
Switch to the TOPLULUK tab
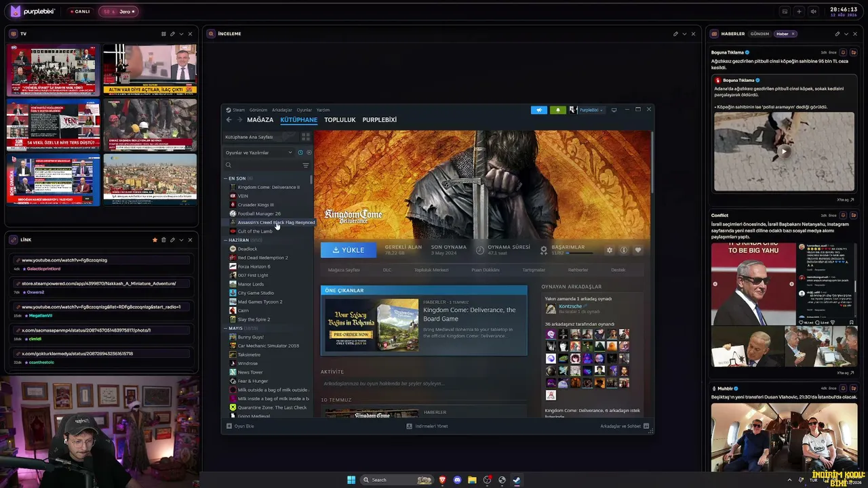pos(340,120)
